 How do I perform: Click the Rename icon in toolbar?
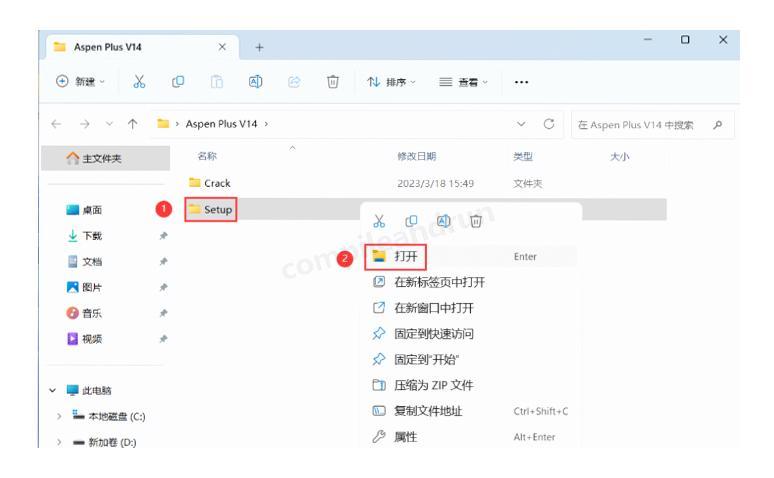point(255,81)
